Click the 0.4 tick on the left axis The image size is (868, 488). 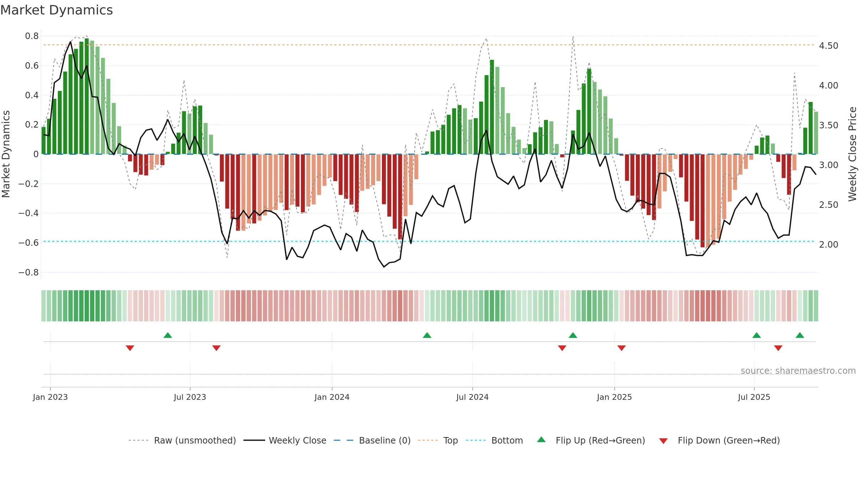coord(32,95)
